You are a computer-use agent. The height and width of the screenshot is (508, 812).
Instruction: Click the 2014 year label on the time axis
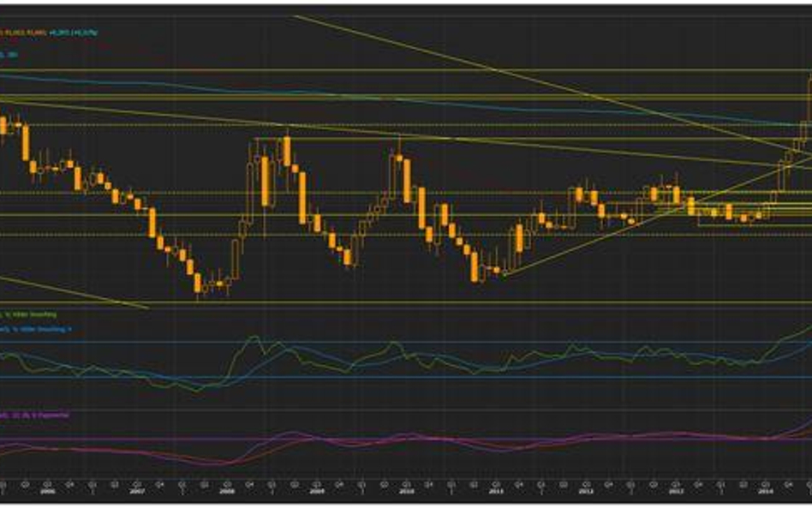coord(766,491)
